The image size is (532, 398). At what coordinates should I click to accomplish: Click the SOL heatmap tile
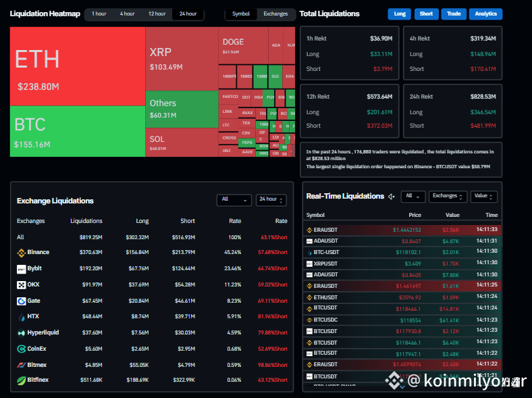point(182,143)
